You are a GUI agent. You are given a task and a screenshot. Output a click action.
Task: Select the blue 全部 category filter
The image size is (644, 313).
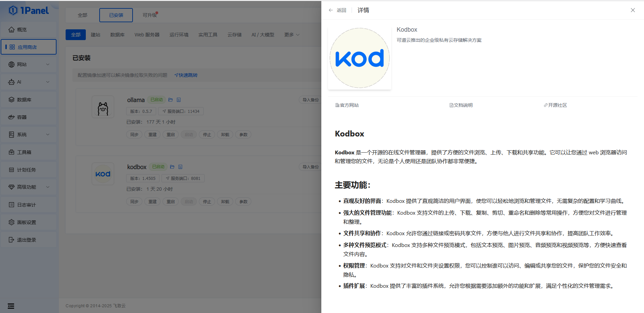(76, 35)
